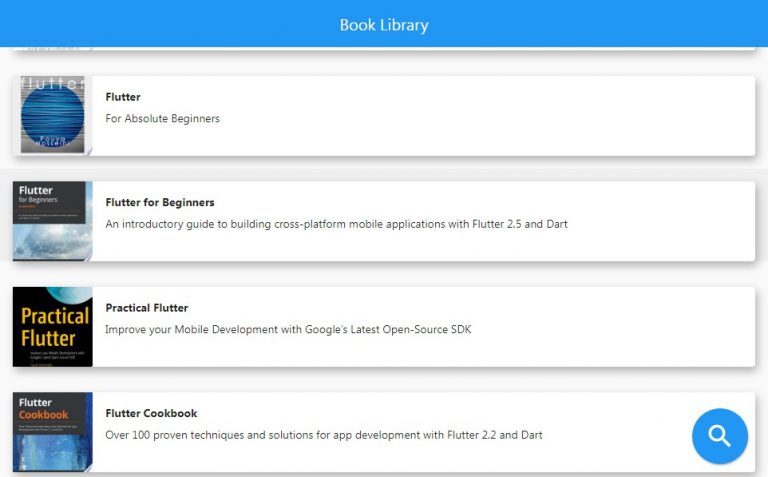Viewport: 768px width, 477px height.
Task: Click the 'Book Library' app bar title
Action: pos(384,25)
